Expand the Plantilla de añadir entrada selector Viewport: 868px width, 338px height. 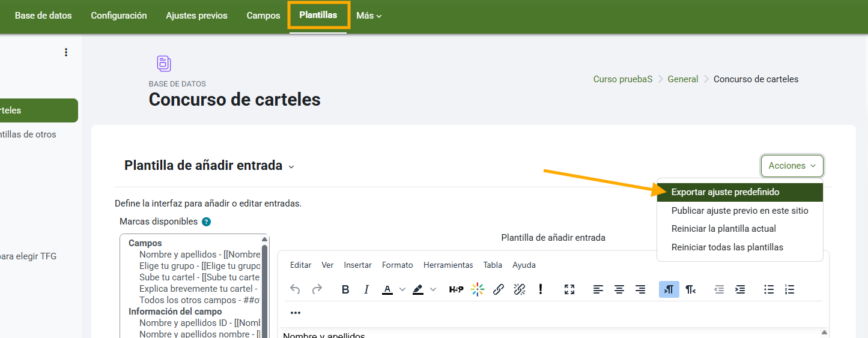[291, 167]
